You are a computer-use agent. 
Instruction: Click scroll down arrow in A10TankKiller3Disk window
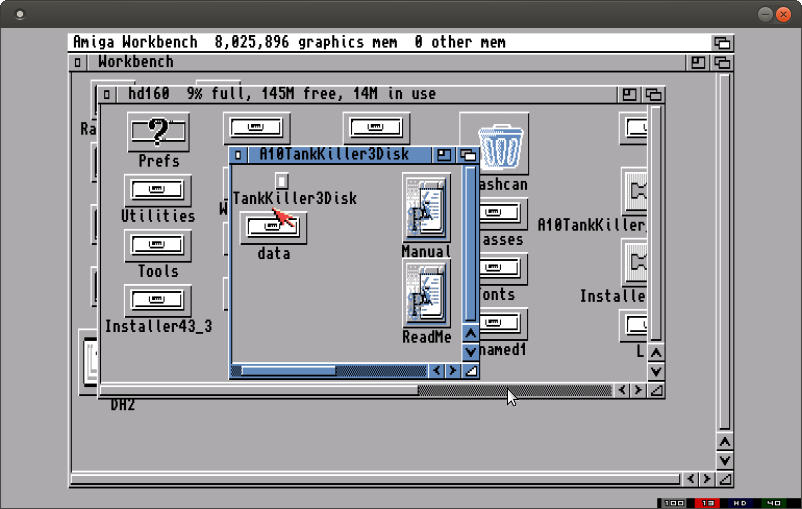(x=471, y=352)
